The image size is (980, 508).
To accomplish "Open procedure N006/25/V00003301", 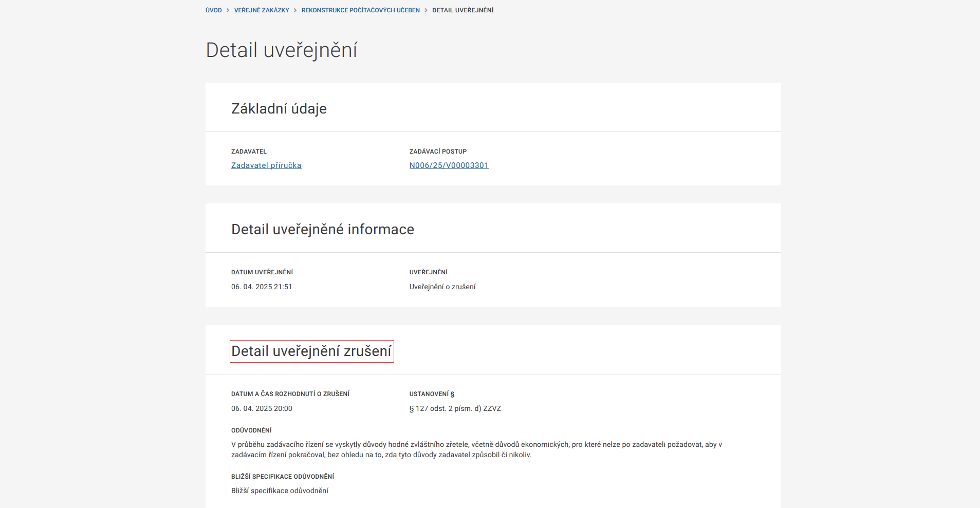I will click(449, 165).
